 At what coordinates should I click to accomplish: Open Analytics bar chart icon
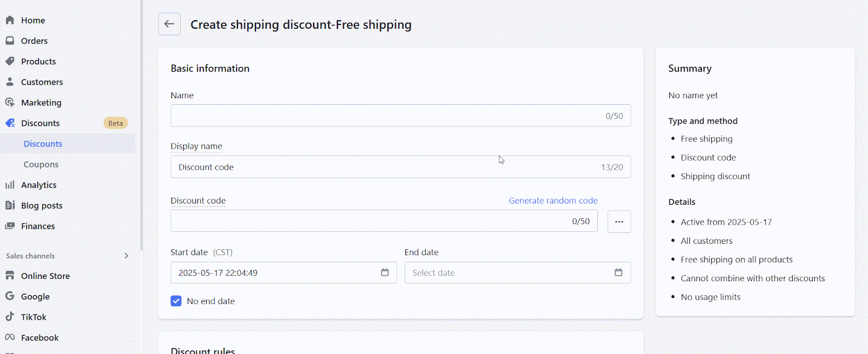point(10,185)
